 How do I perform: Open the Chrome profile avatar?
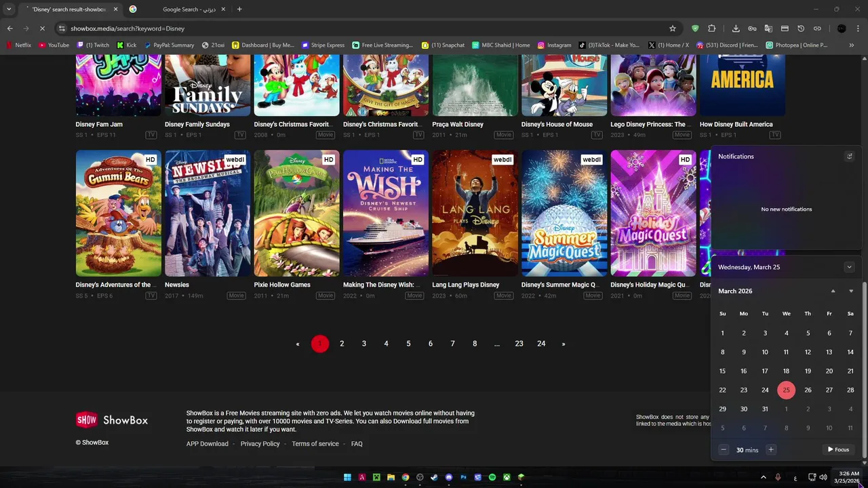[x=842, y=28]
